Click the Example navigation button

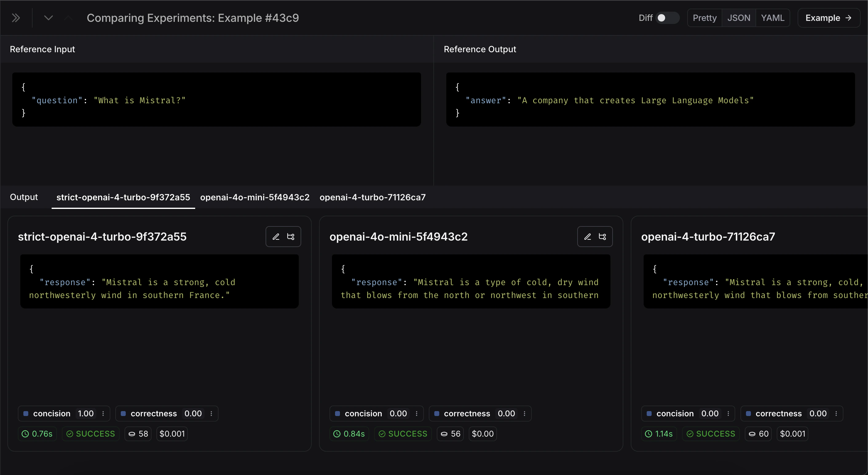pos(829,18)
